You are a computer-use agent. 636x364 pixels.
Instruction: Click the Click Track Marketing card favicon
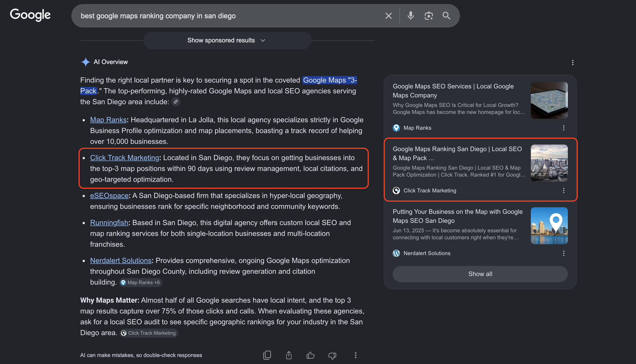pyautogui.click(x=396, y=191)
